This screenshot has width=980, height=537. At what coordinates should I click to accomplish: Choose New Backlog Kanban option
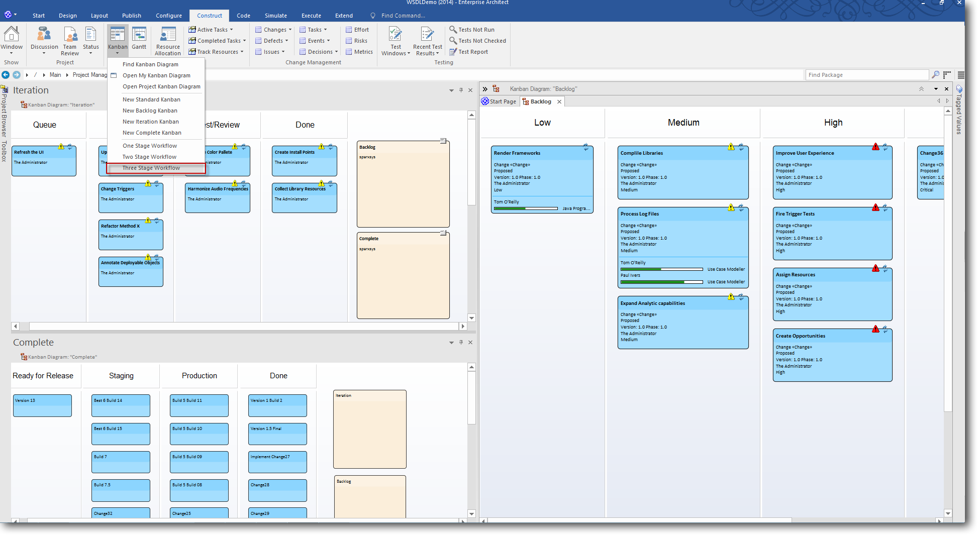pos(150,111)
